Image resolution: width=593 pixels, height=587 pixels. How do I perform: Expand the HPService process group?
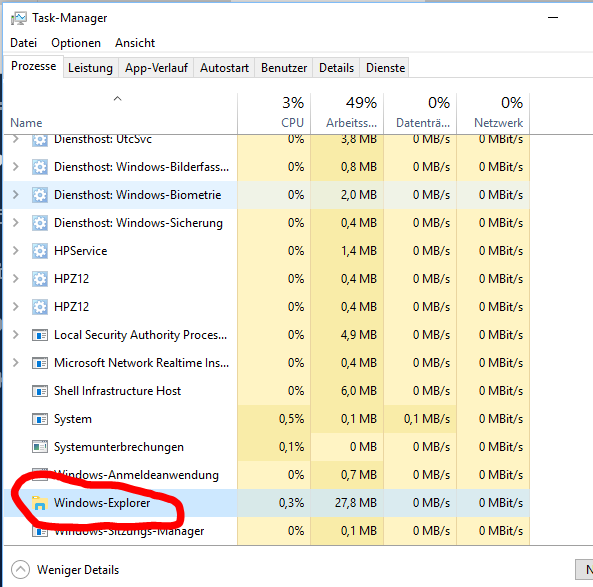tap(16, 250)
